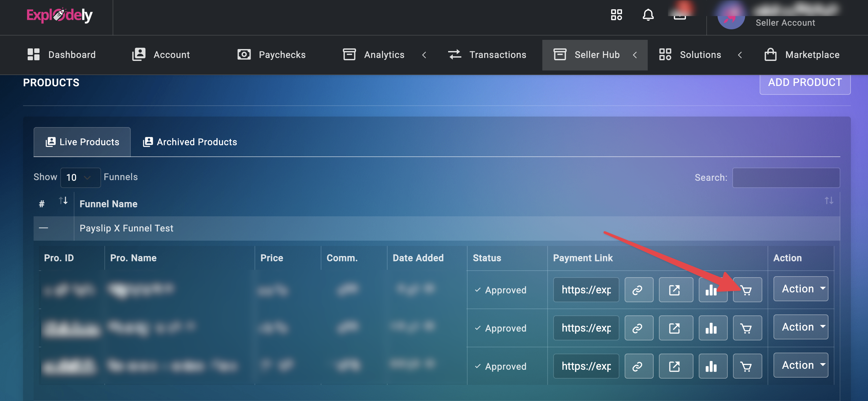The height and width of the screenshot is (401, 868).
Task: Collapse the Payslip X Funnel Test row
Action: (x=43, y=228)
